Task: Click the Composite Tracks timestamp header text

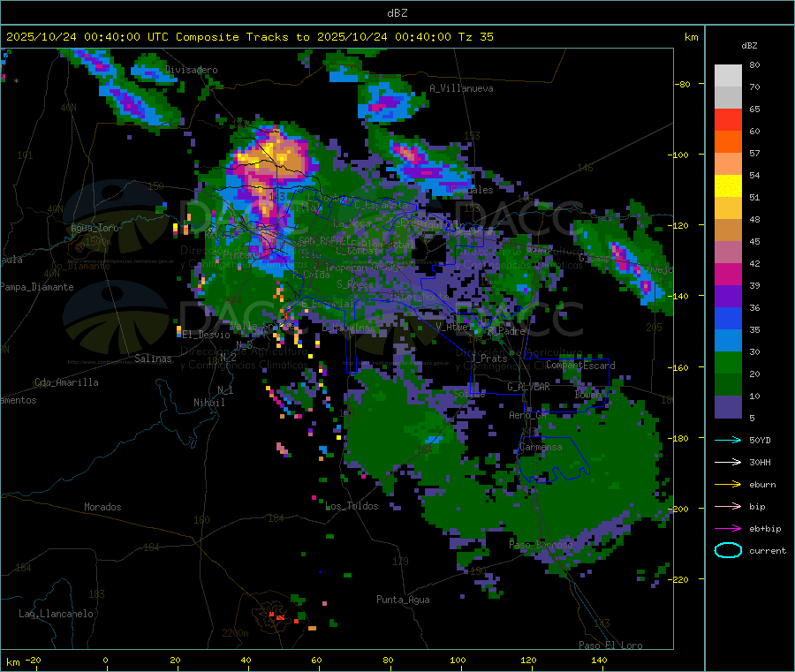Action: tap(250, 37)
